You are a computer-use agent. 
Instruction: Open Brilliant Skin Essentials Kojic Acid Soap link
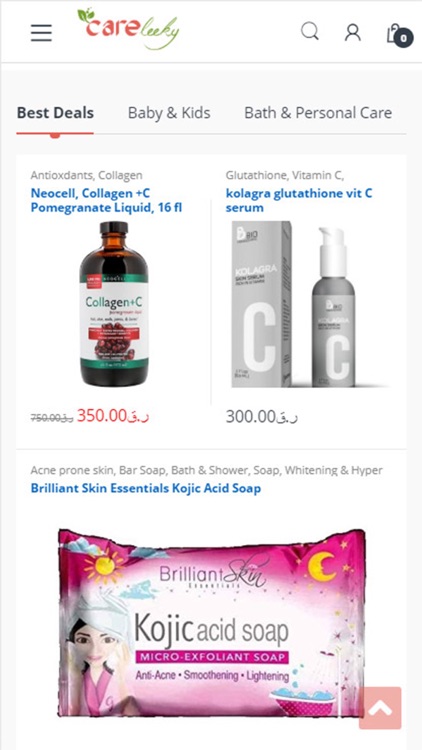tap(145, 488)
